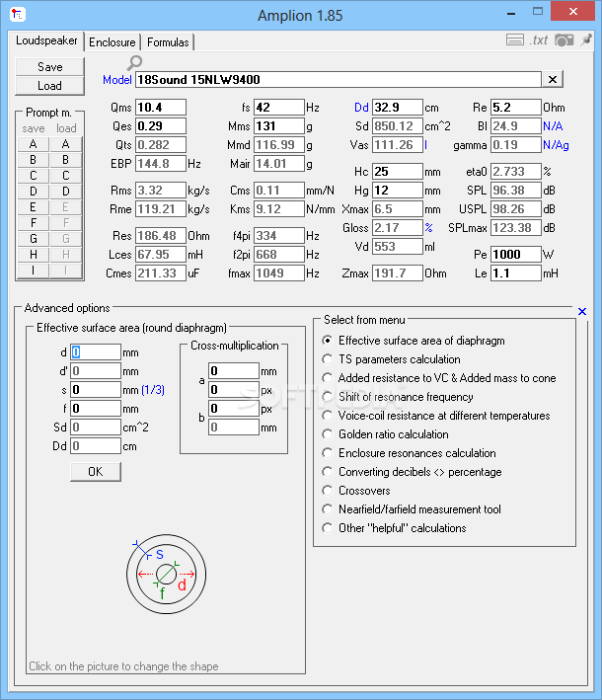This screenshot has width=602, height=700.
Task: Click the keyboard icon in top-right toolbar
Action: point(515,40)
